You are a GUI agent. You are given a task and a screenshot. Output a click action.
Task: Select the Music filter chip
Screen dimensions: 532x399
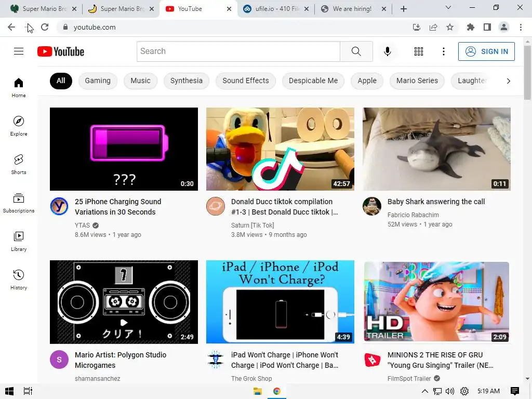pyautogui.click(x=140, y=81)
